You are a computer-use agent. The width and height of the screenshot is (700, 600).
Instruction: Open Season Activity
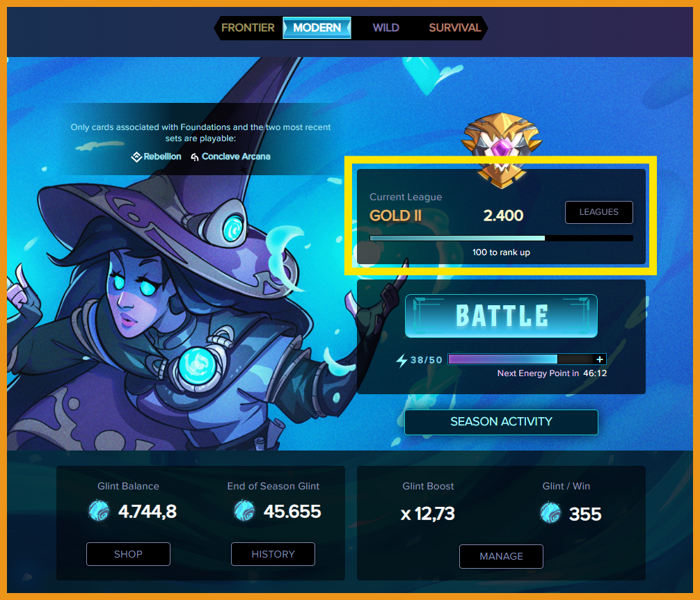[x=501, y=421]
